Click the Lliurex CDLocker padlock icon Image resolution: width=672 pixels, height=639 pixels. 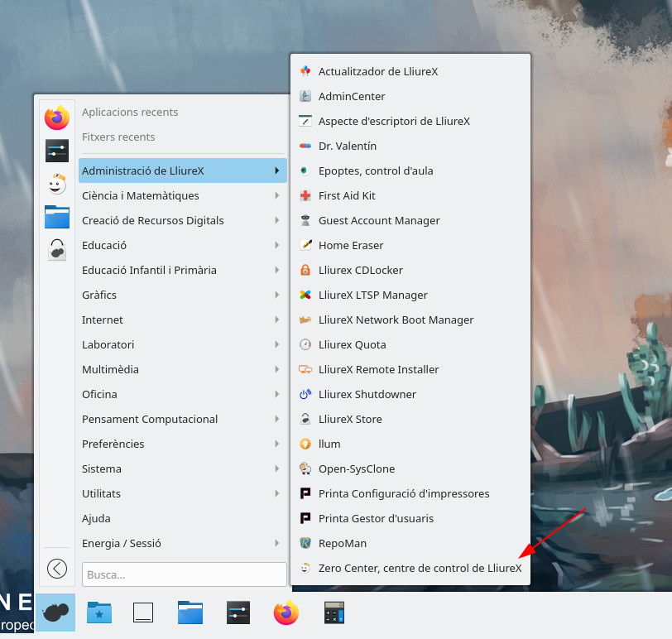click(305, 270)
